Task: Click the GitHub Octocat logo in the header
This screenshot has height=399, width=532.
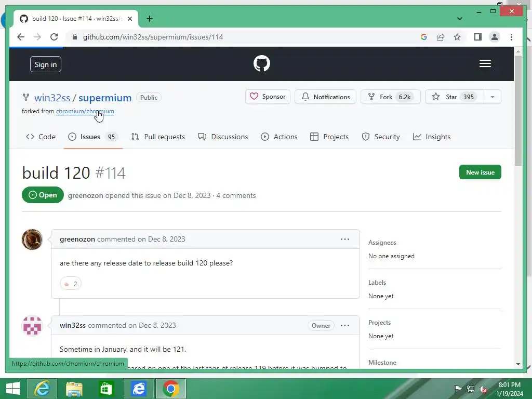Action: click(262, 63)
